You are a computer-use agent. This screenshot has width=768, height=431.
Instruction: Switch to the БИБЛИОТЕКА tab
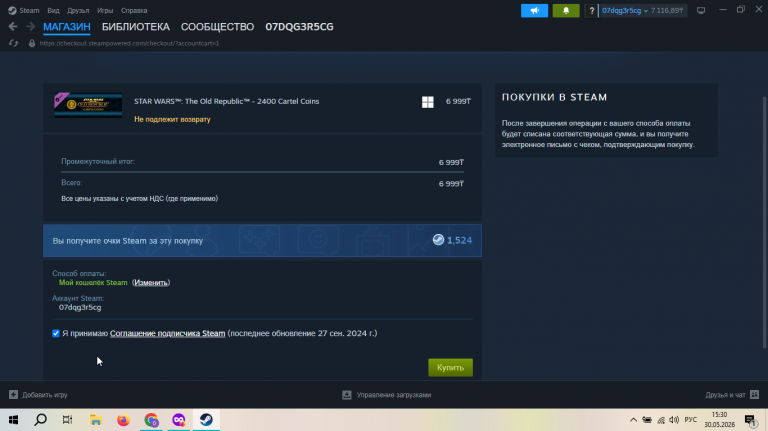point(136,27)
